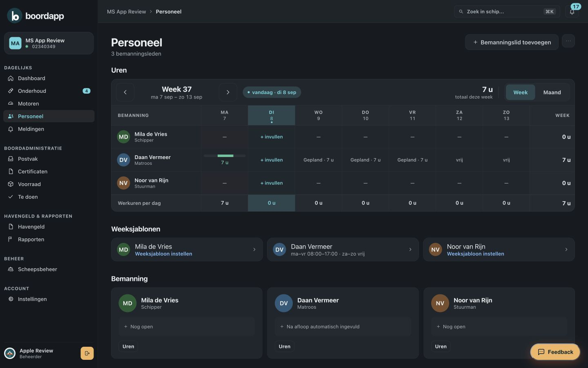Screen dimensions: 588x368
Task: Click Weeksjabloon instellen for Mila de Vries
Action: tap(163, 254)
